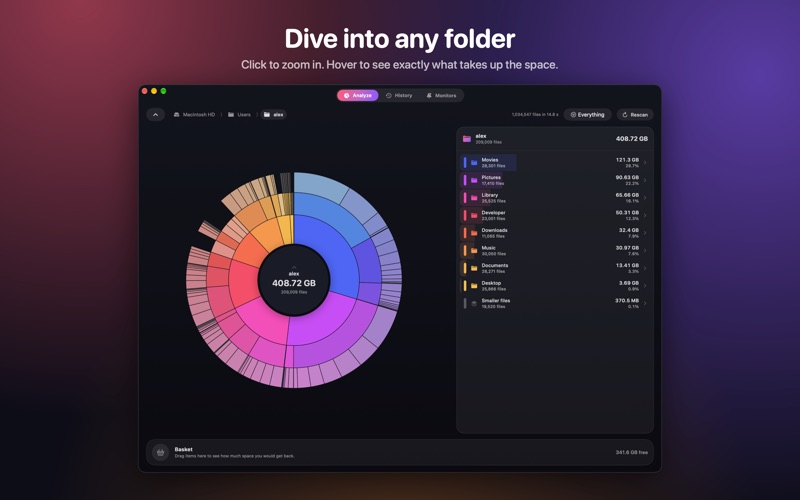Click the red Developer folder icon

(474, 215)
